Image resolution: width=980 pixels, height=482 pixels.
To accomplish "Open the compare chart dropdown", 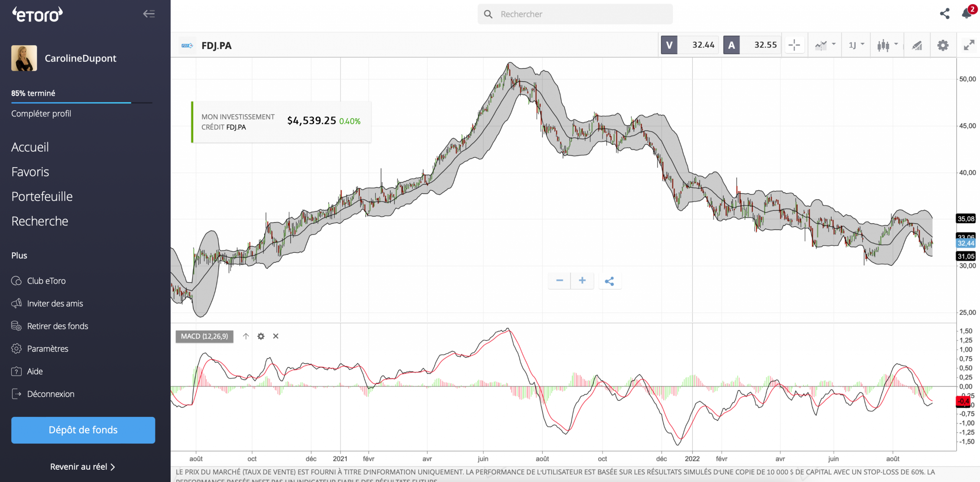I will (825, 45).
